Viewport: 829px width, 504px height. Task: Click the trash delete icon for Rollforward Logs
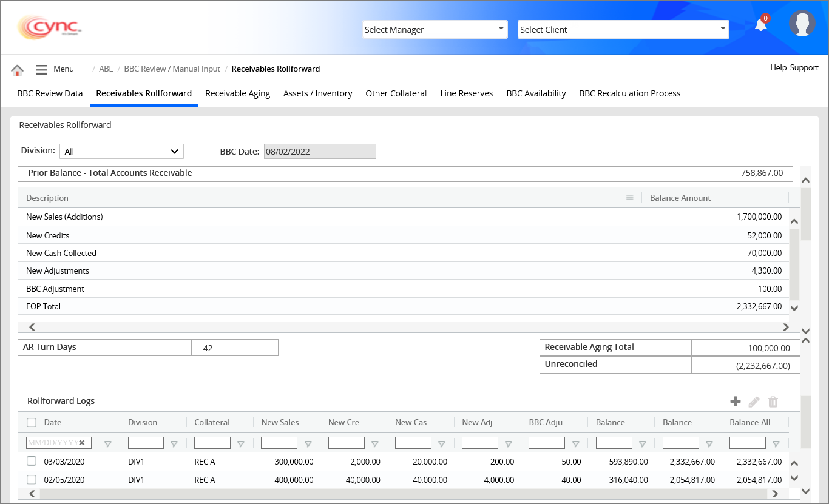773,402
